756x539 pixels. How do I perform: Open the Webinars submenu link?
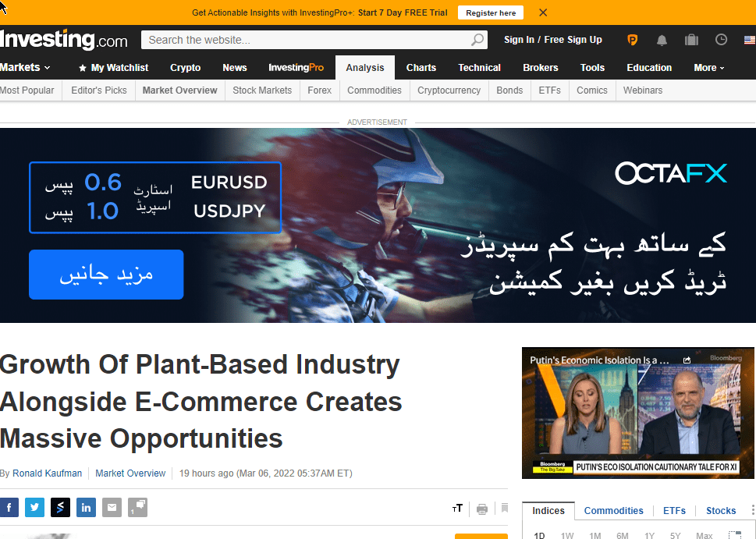click(643, 90)
